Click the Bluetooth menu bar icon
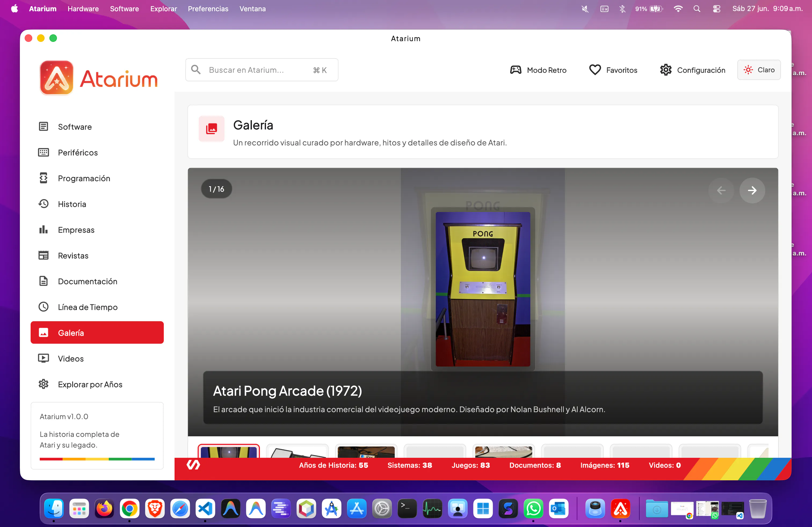The width and height of the screenshot is (812, 527). (x=622, y=9)
